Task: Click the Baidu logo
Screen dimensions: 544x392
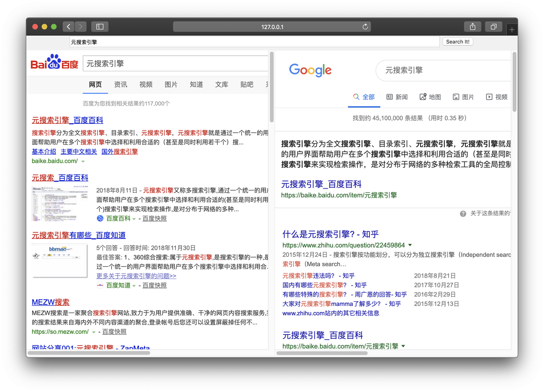Action: point(54,62)
